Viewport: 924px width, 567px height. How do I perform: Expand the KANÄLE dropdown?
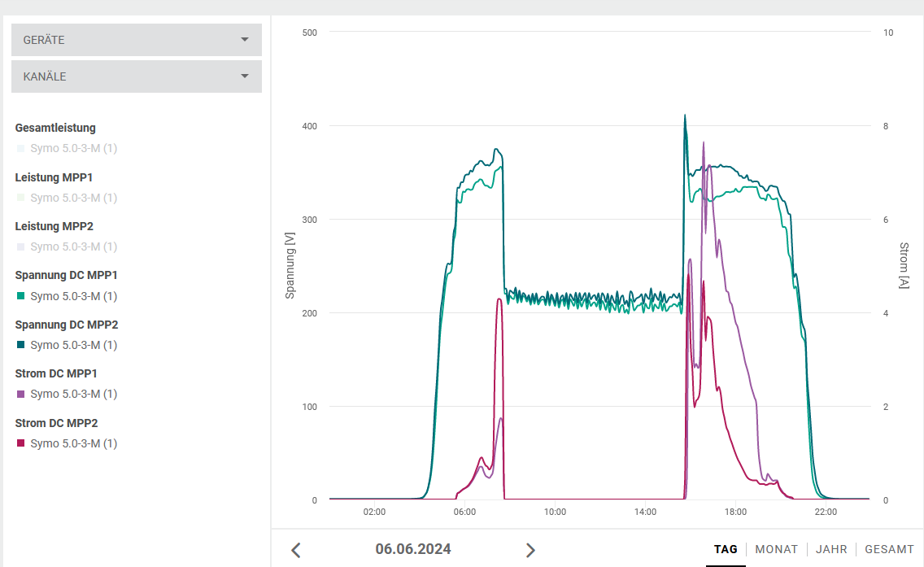coord(136,76)
